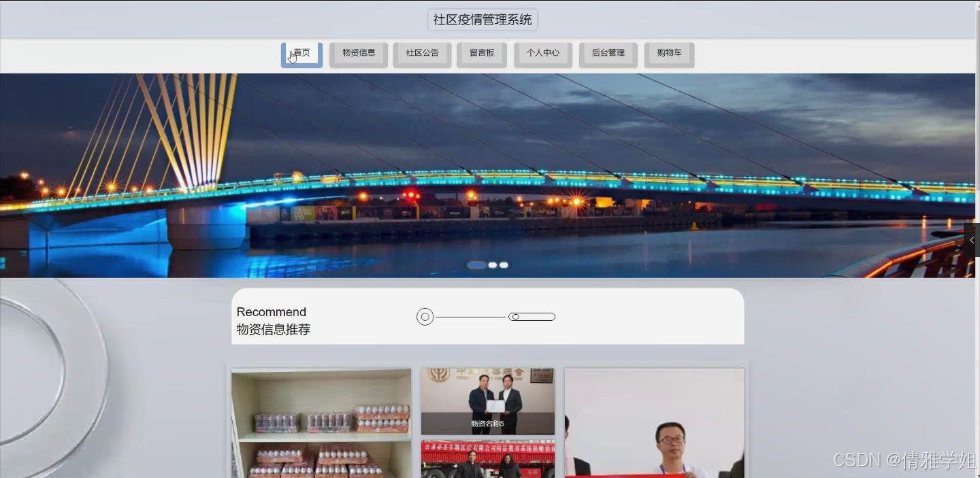Select the first carousel indicator dot

tap(477, 264)
